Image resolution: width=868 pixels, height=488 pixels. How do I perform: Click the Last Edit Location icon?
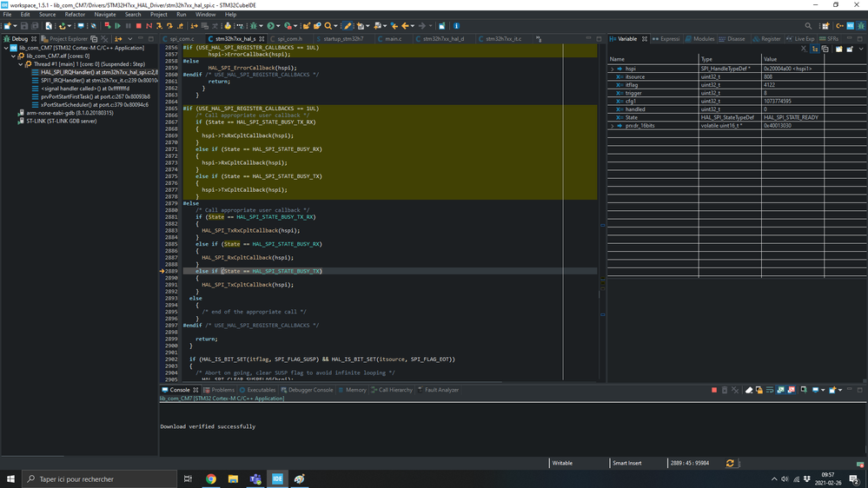coord(394,26)
